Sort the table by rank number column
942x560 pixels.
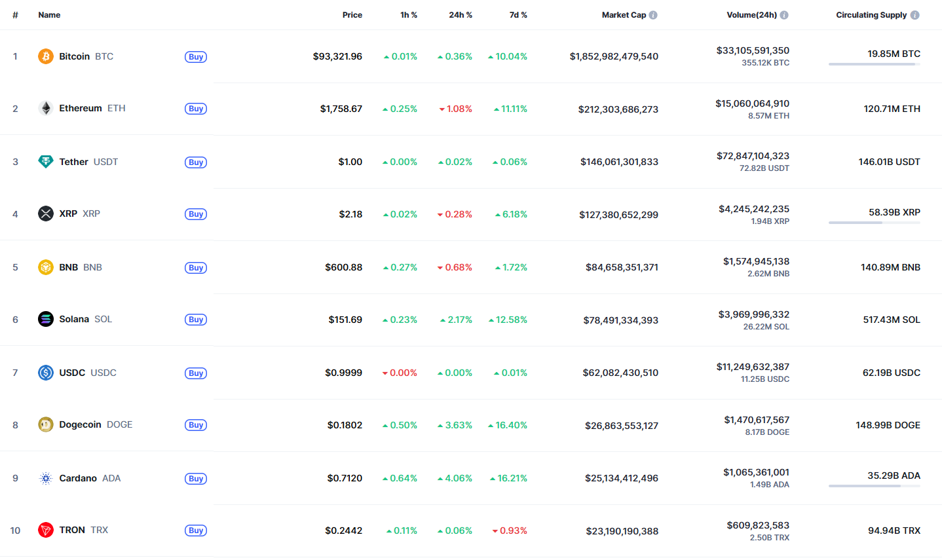click(15, 15)
